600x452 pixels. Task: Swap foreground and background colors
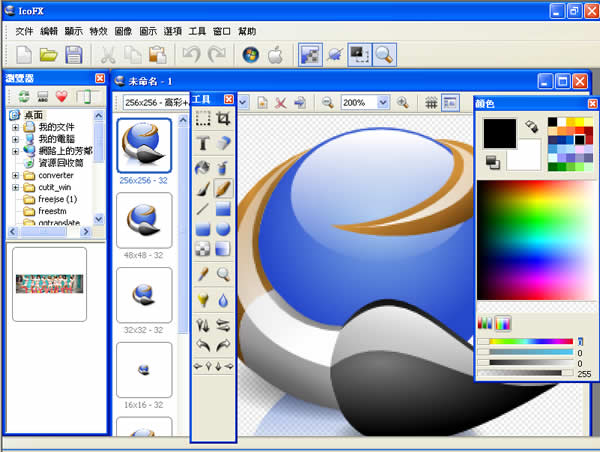[532, 126]
